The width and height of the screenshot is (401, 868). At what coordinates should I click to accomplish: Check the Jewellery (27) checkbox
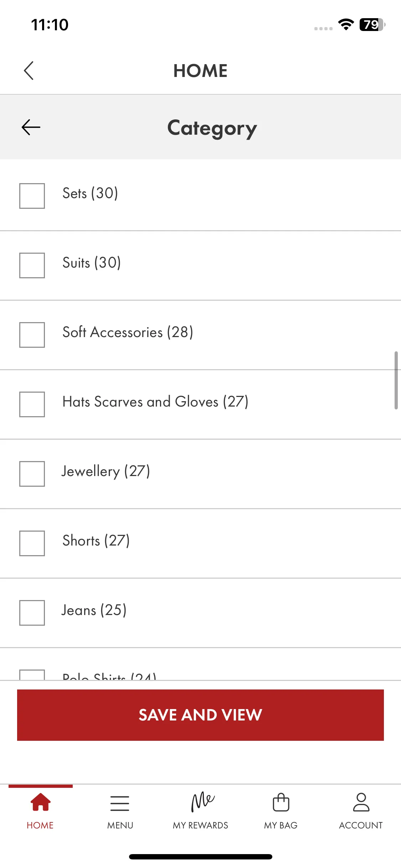(x=32, y=474)
